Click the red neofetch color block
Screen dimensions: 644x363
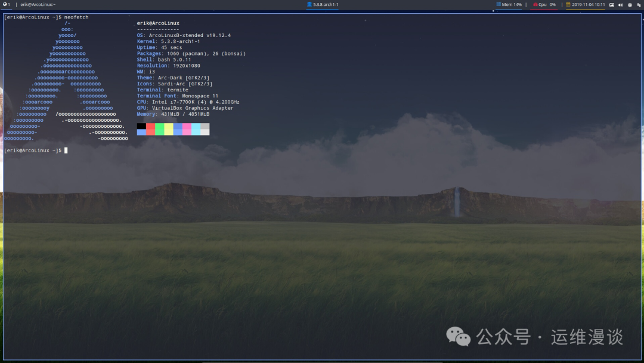pyautogui.click(x=150, y=129)
